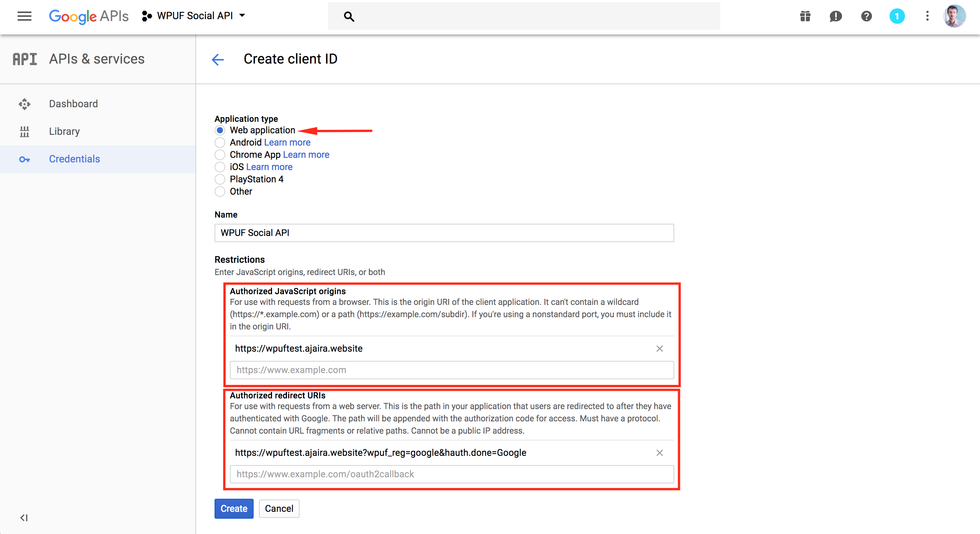Focus the top search bar
980x534 pixels.
[524, 16]
